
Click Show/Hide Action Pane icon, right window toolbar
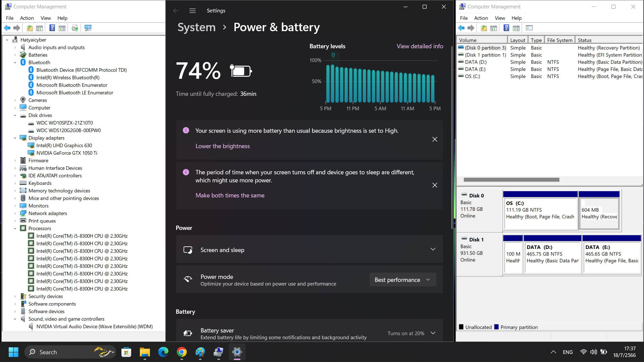[x=516, y=28]
